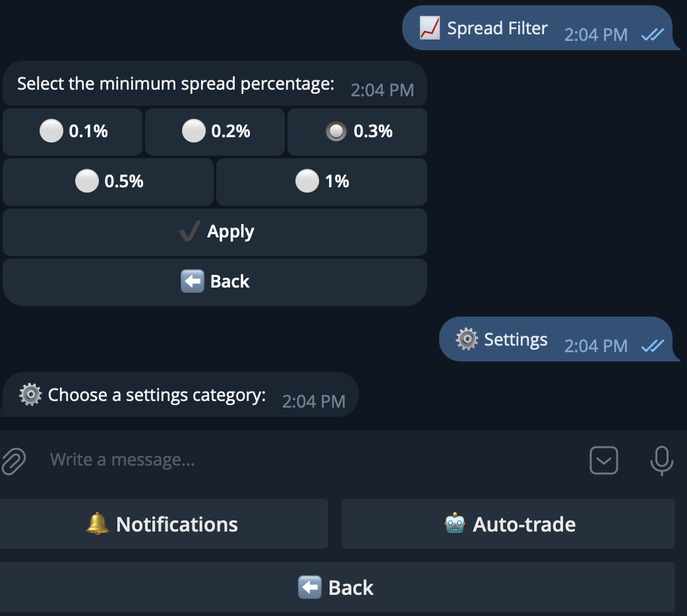The height and width of the screenshot is (616, 687).
Task: Click the paperclip attachment icon
Action: tap(13, 460)
